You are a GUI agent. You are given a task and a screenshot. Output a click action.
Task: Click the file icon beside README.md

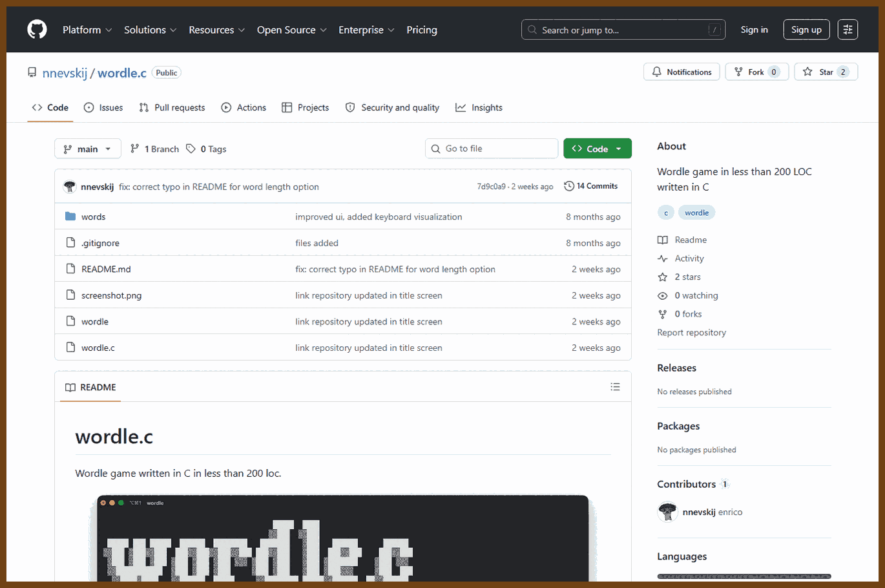(71, 268)
